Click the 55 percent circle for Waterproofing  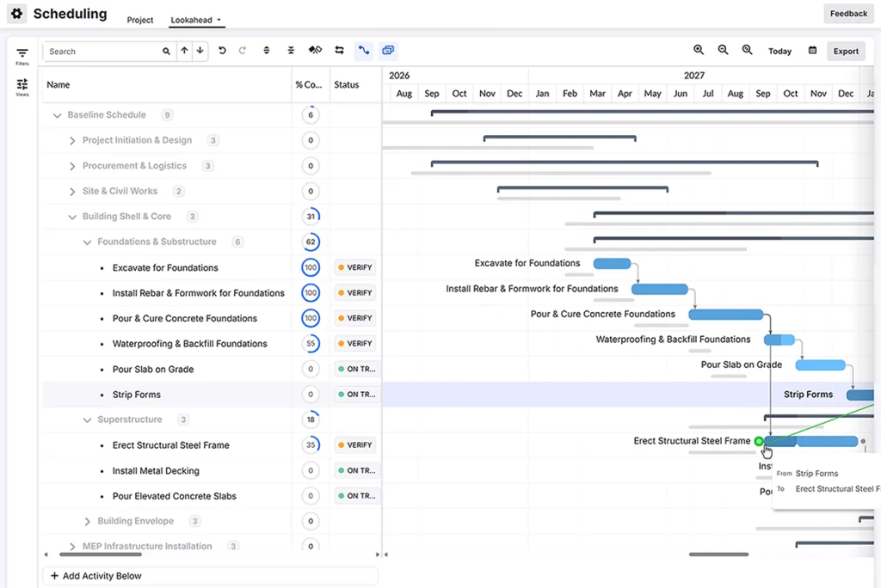click(311, 344)
